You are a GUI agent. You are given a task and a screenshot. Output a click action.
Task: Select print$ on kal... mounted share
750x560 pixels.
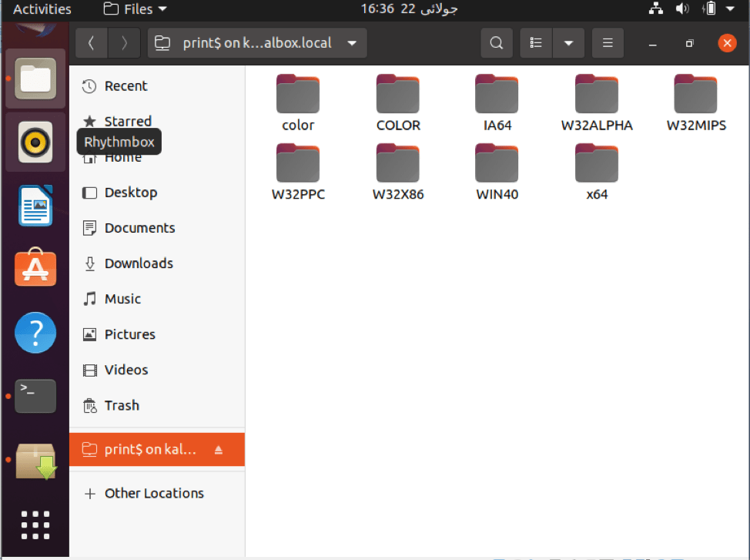pos(157,449)
